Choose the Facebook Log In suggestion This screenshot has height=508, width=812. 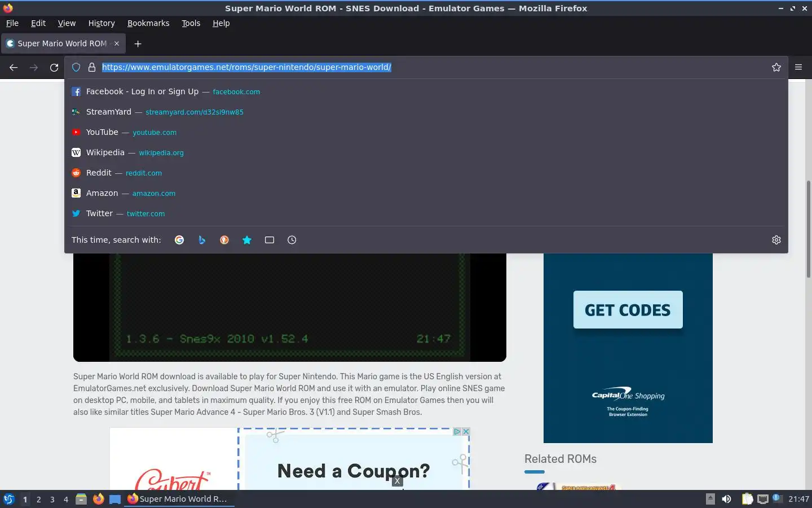tap(426, 91)
